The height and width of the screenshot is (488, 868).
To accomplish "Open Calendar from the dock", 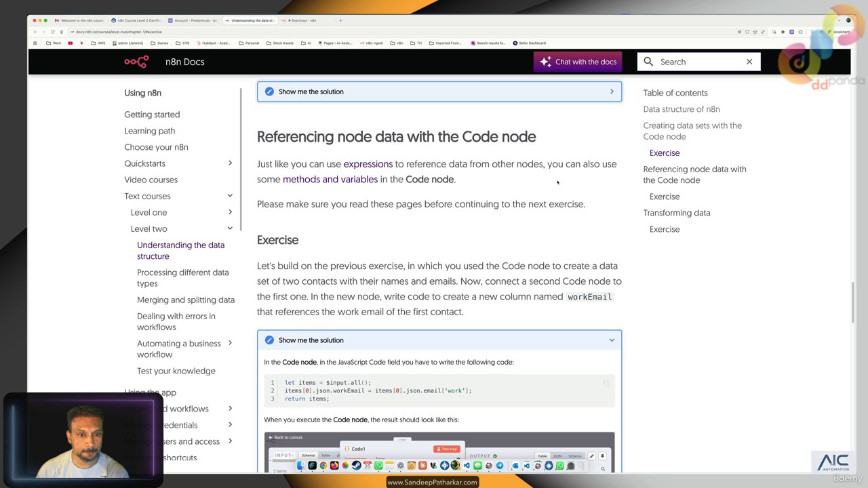I will click(368, 466).
